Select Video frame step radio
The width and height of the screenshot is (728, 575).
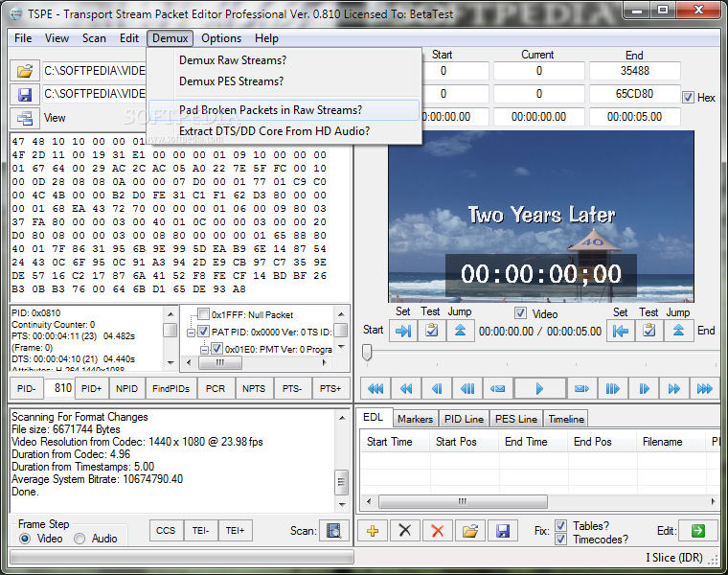(25, 539)
